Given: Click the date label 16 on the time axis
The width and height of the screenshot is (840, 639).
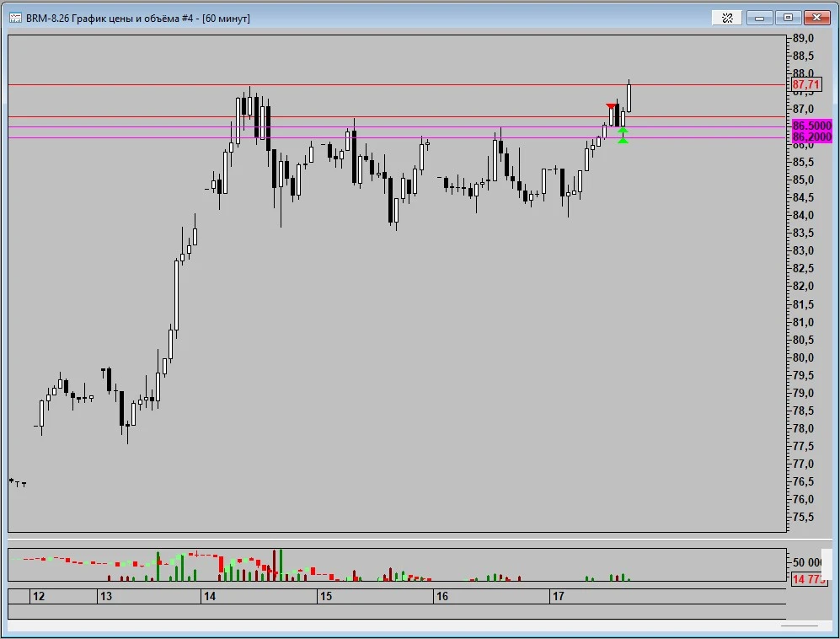Looking at the screenshot, I should coord(442,596).
